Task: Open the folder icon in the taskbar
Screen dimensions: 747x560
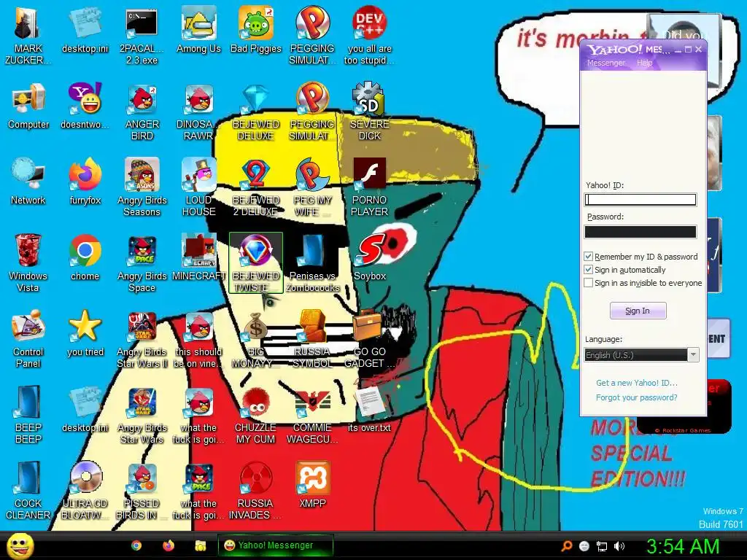Action: tap(200, 545)
